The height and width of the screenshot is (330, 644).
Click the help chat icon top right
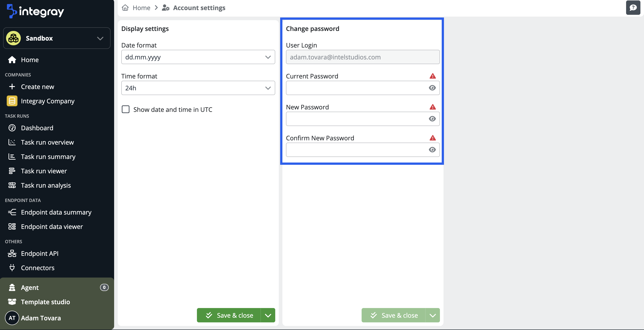(x=633, y=8)
